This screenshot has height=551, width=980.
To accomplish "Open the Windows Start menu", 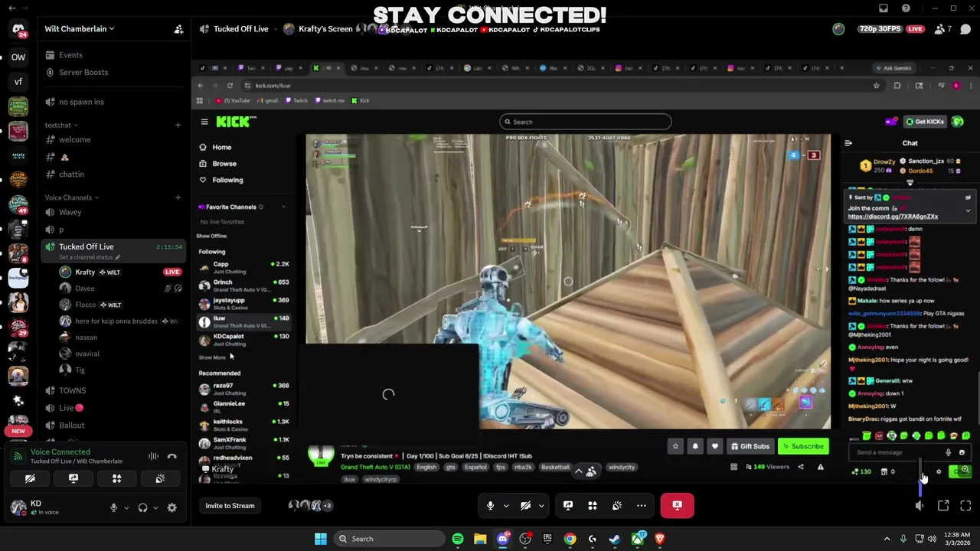I will click(x=321, y=539).
